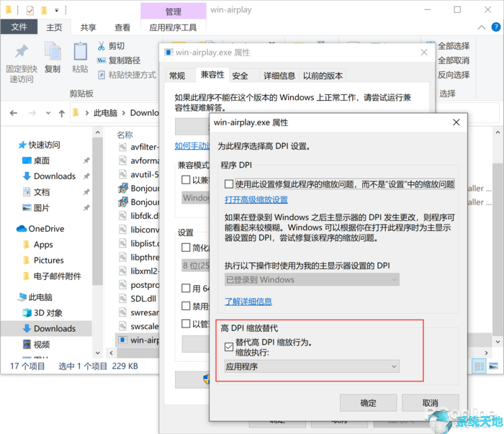Screen dimensions: 504x434
Task: Collapse the ribbon with the chevron arrow
Action: click(x=481, y=27)
